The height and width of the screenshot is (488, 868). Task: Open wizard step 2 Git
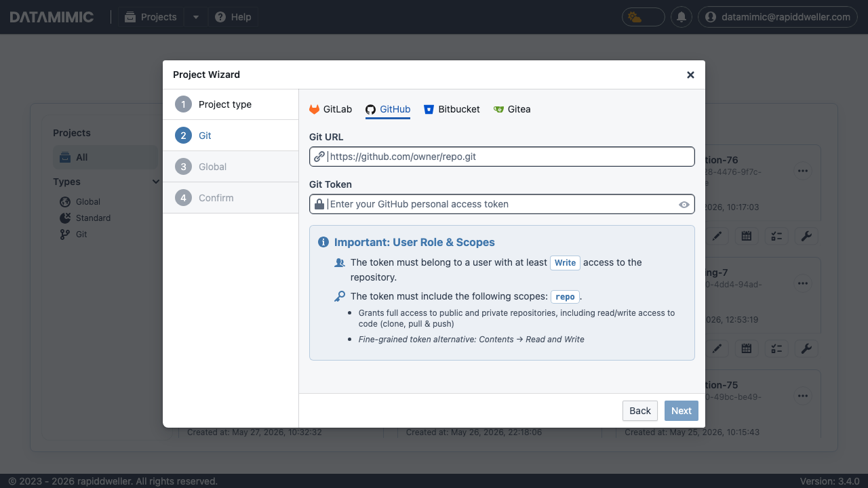pyautogui.click(x=231, y=136)
